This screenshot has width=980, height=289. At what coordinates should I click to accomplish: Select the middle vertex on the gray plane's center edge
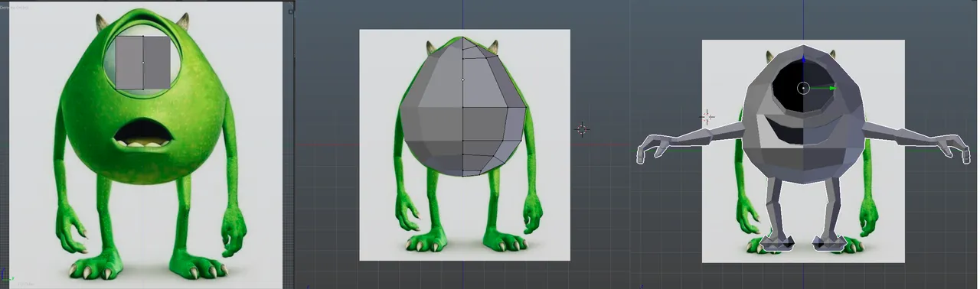[143, 63]
